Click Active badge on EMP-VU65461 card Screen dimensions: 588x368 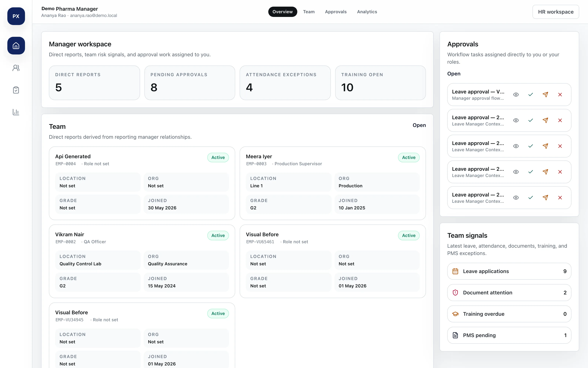(x=409, y=235)
